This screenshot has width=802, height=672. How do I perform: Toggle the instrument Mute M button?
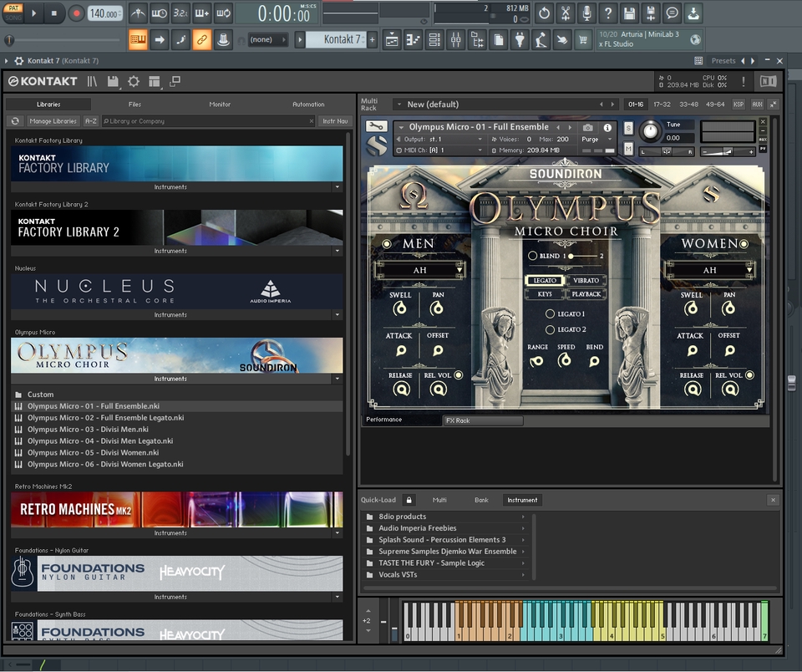[628, 149]
